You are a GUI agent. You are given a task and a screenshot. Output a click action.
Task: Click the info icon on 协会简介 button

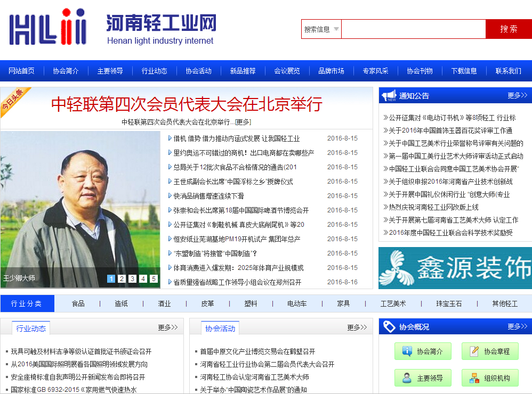[x=407, y=351]
